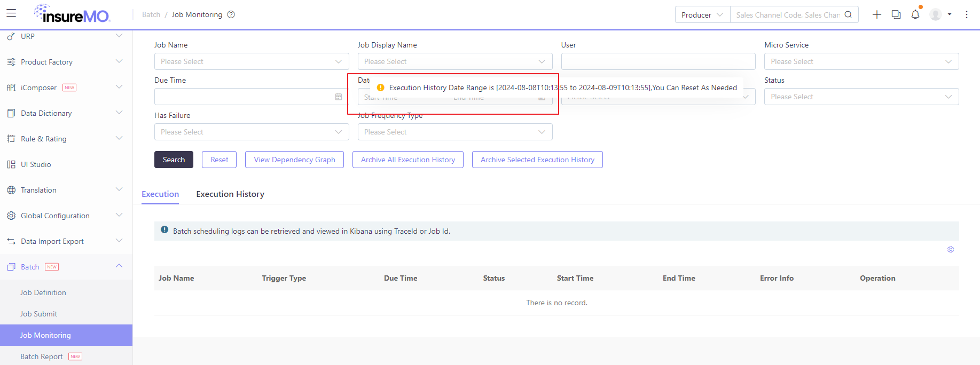Open the Micro Service dropdown
The width and height of the screenshot is (980, 365).
tap(861, 61)
